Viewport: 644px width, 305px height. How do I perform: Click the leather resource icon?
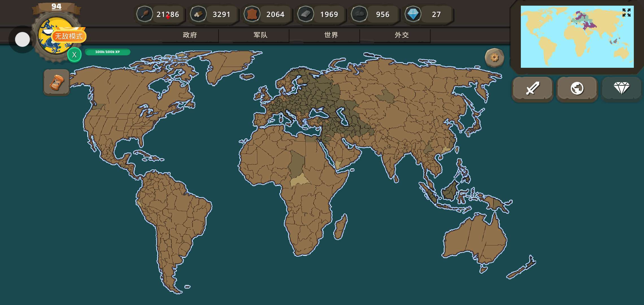252,14
